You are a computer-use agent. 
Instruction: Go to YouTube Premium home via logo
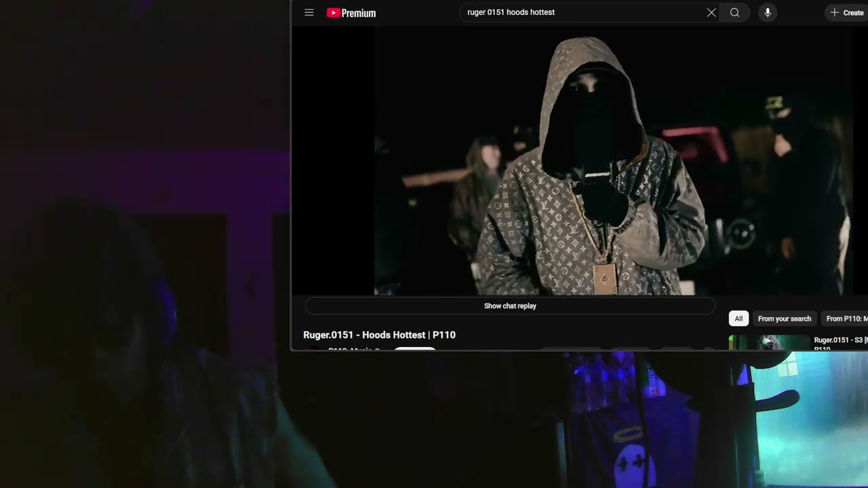351,13
